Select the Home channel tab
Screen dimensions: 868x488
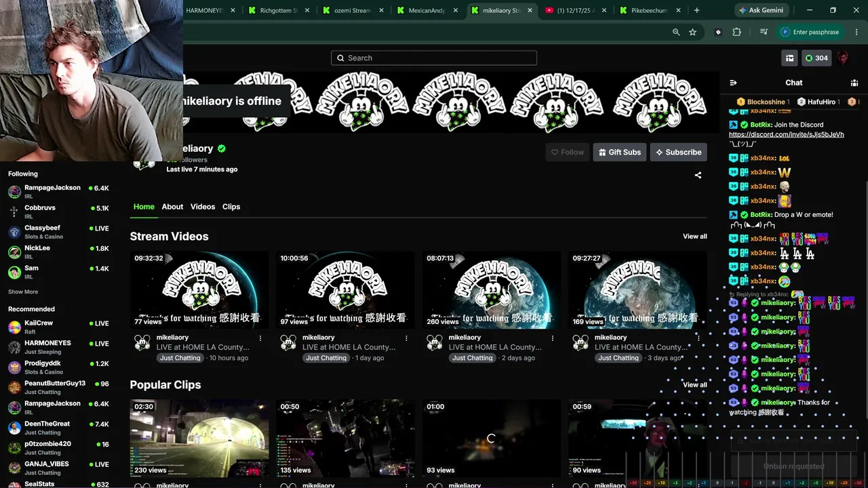(x=144, y=207)
